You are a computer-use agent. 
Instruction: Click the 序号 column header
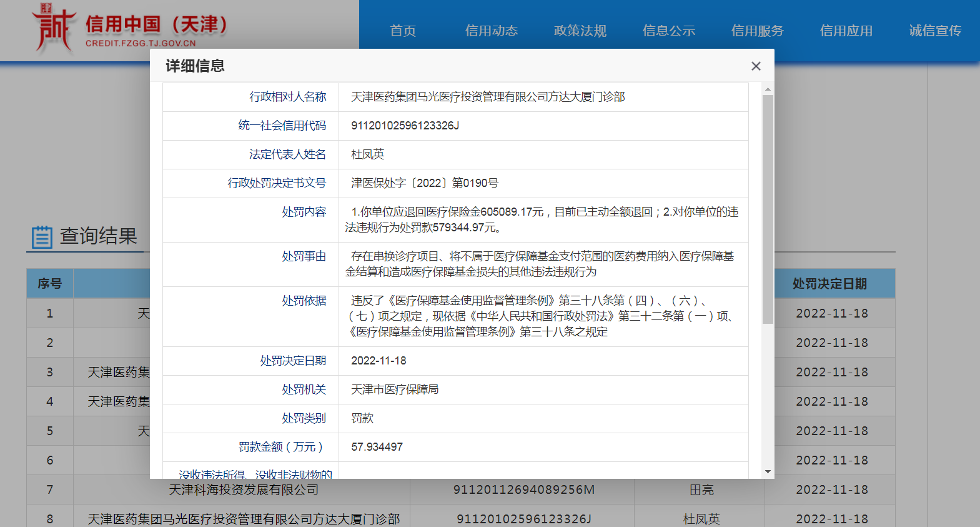coord(50,284)
